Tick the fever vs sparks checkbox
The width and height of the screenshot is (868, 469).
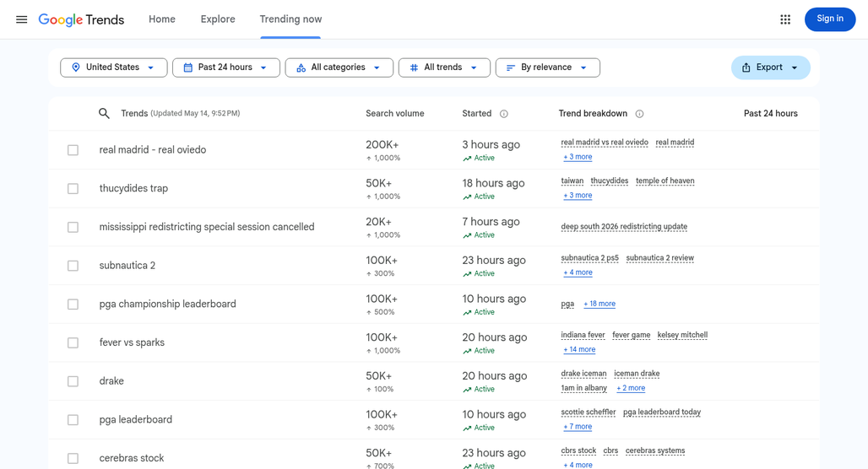click(73, 343)
